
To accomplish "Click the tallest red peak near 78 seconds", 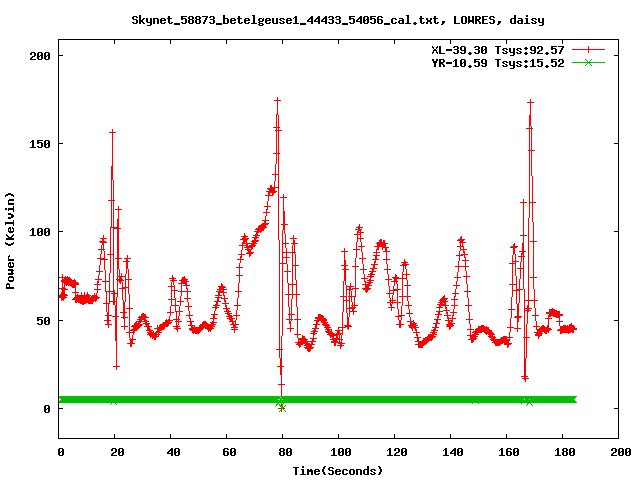I will (278, 100).
